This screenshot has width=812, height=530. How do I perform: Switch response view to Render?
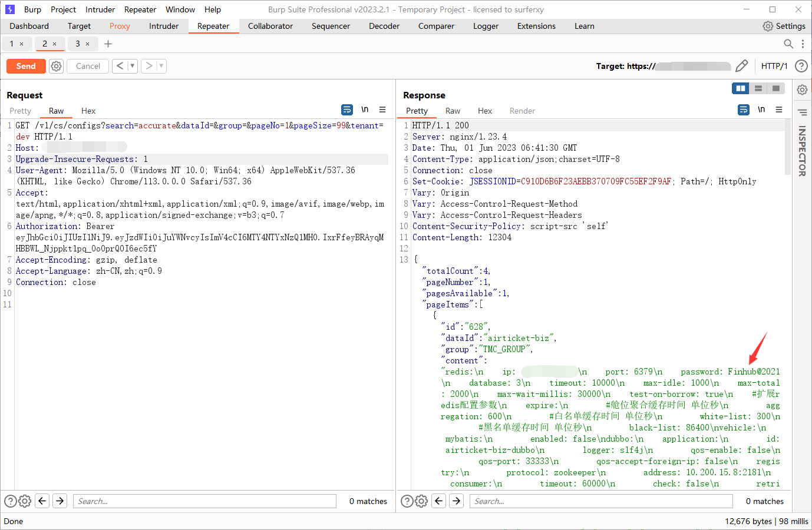tap(522, 111)
